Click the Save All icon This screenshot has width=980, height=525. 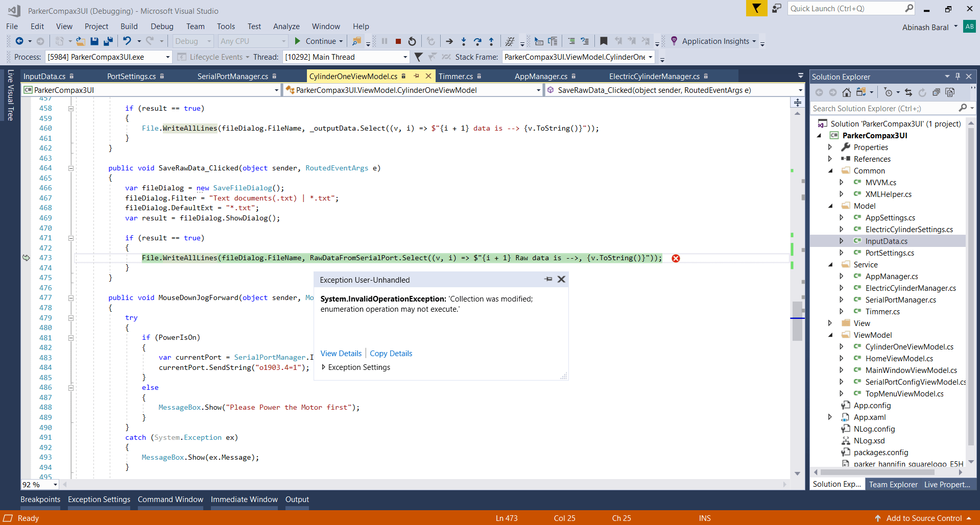pyautogui.click(x=108, y=41)
